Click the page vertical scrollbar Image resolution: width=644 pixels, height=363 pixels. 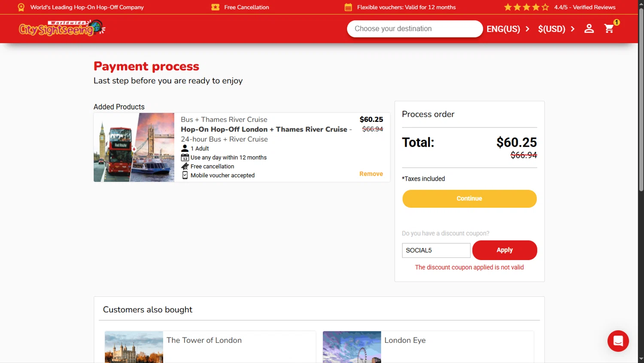641,100
